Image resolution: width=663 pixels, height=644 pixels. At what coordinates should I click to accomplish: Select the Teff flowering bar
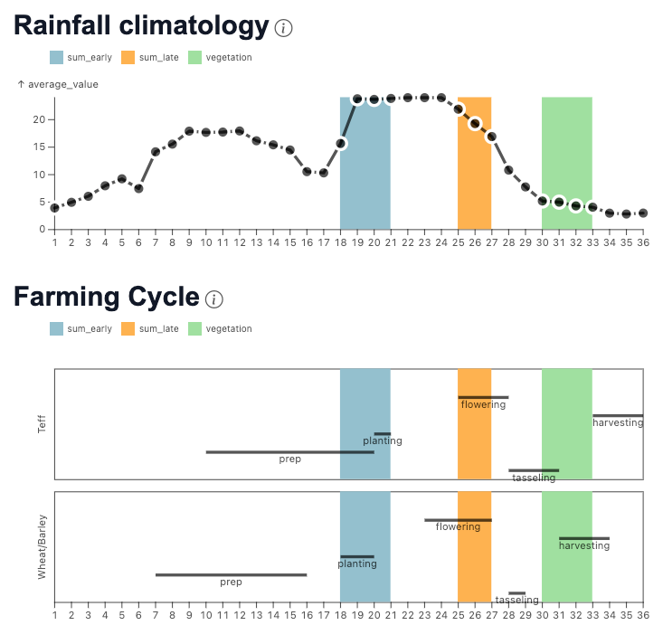coord(483,397)
